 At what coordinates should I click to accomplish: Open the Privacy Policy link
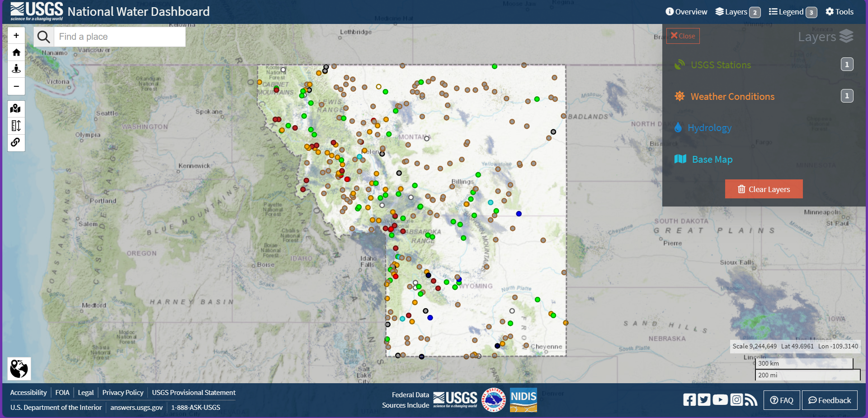coord(123,392)
